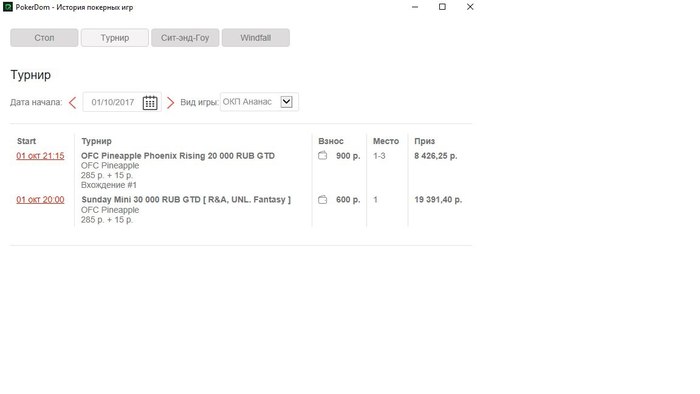
Task: Click the Место column header
Action: (x=386, y=141)
